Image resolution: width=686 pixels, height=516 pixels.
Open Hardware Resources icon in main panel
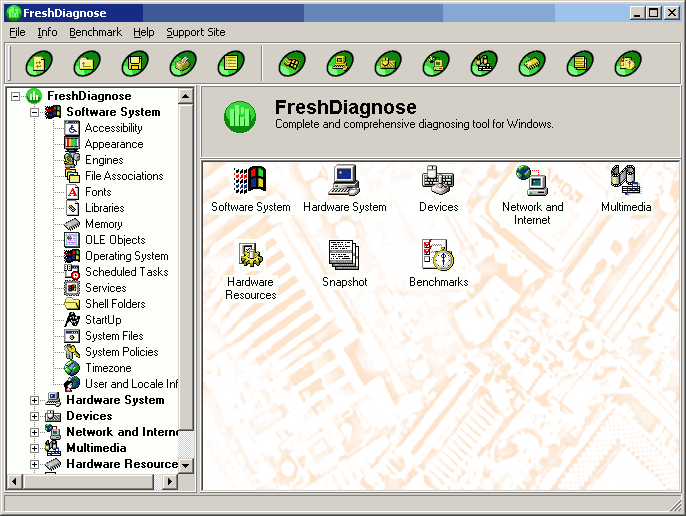click(250, 270)
